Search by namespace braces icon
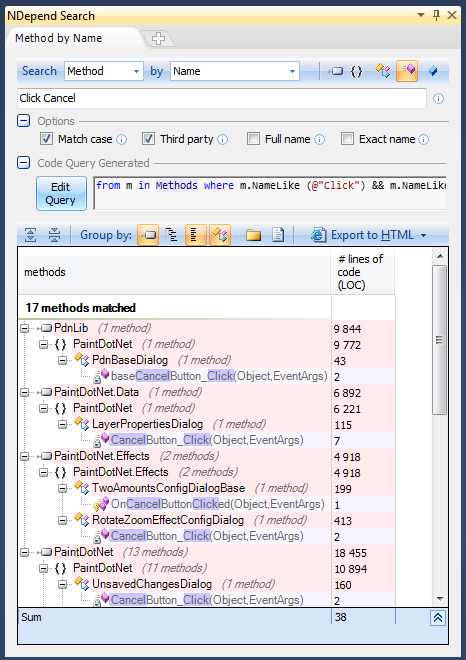Screen dimensions: 466x660 [356, 71]
